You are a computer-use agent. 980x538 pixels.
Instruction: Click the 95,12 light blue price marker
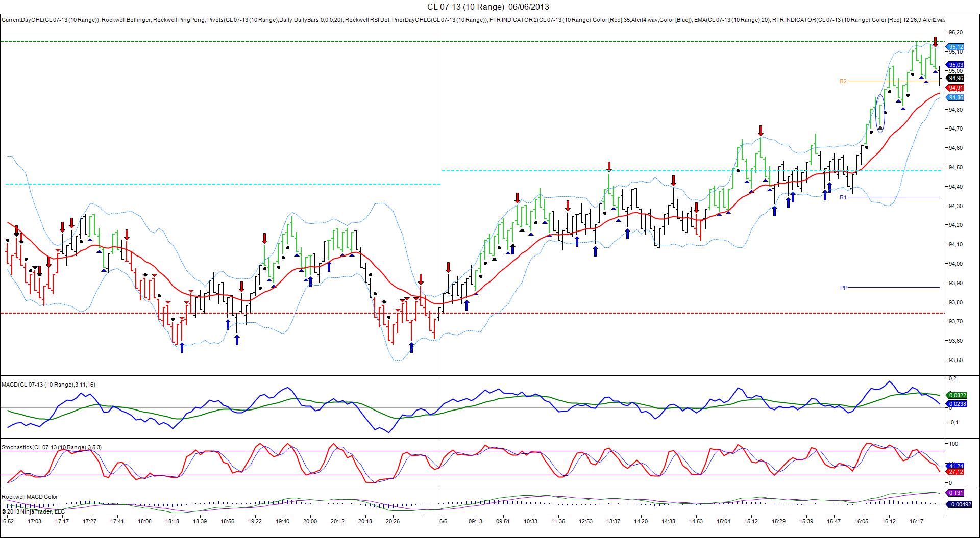(955, 47)
